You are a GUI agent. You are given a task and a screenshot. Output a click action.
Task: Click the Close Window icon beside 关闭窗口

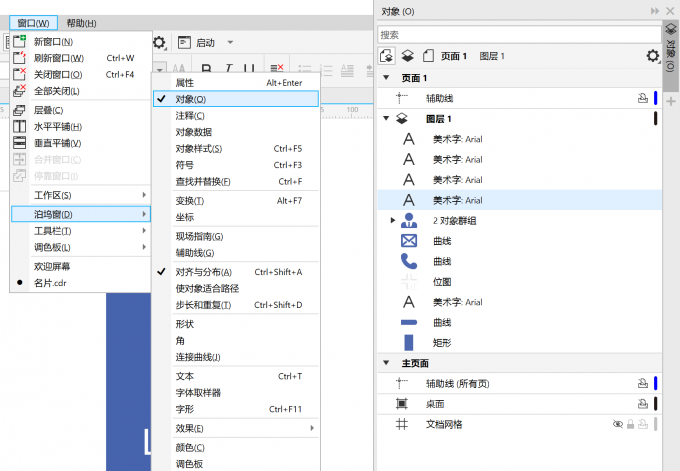[x=20, y=74]
